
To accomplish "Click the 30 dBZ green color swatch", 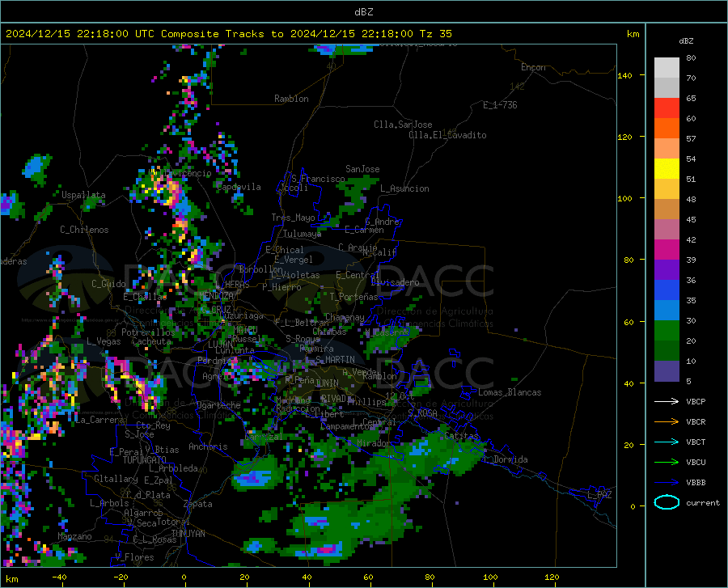I will [667, 331].
